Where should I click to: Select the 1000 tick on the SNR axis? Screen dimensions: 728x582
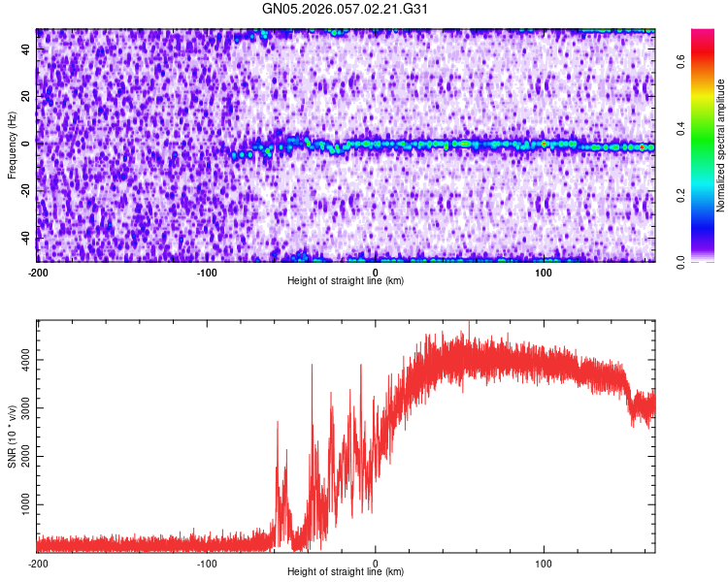(22, 505)
